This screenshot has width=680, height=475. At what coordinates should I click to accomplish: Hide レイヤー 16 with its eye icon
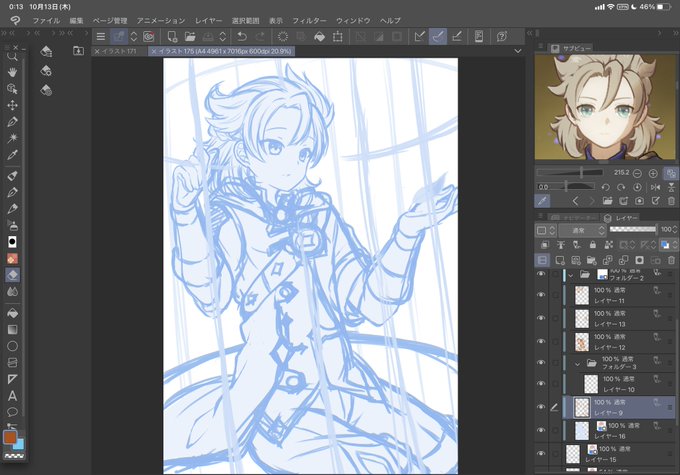(541, 430)
